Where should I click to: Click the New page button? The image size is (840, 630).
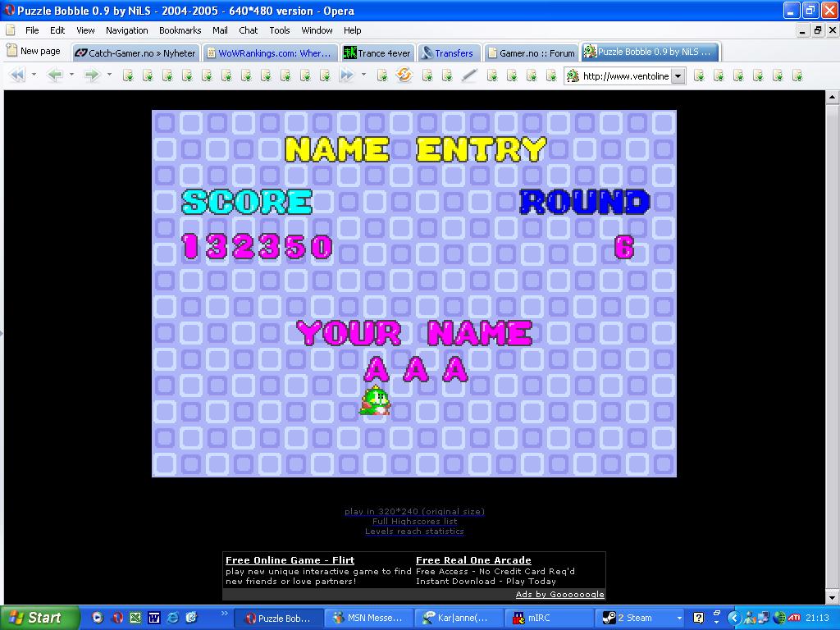[33, 51]
